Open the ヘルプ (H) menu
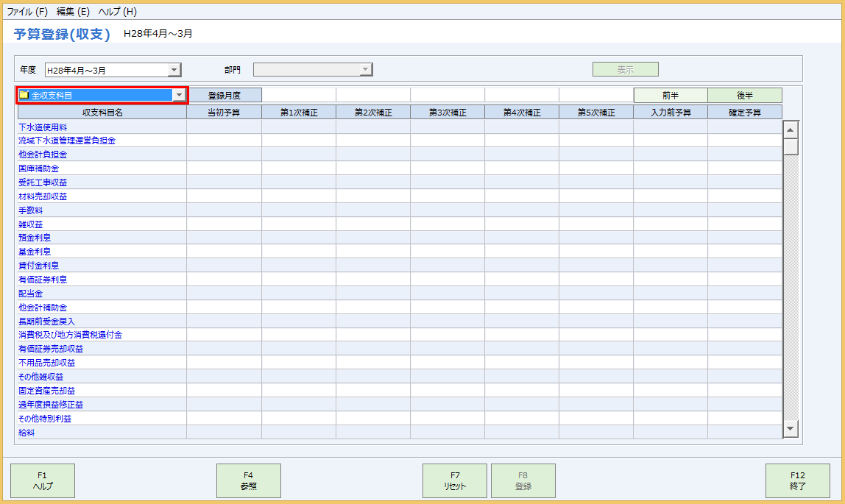845x504 pixels. [x=118, y=12]
